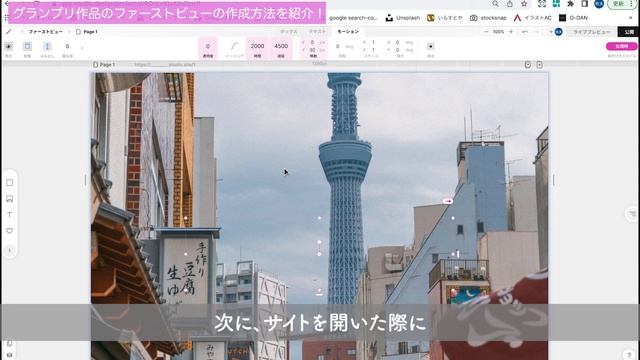Screen dimensions: 640x360
Task: Click the vertical overflow icon in toolbar
Action: click(x=47, y=47)
